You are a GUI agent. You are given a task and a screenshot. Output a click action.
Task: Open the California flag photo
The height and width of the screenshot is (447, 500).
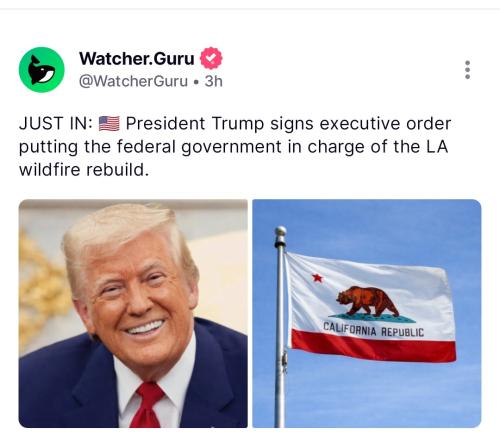click(x=367, y=313)
